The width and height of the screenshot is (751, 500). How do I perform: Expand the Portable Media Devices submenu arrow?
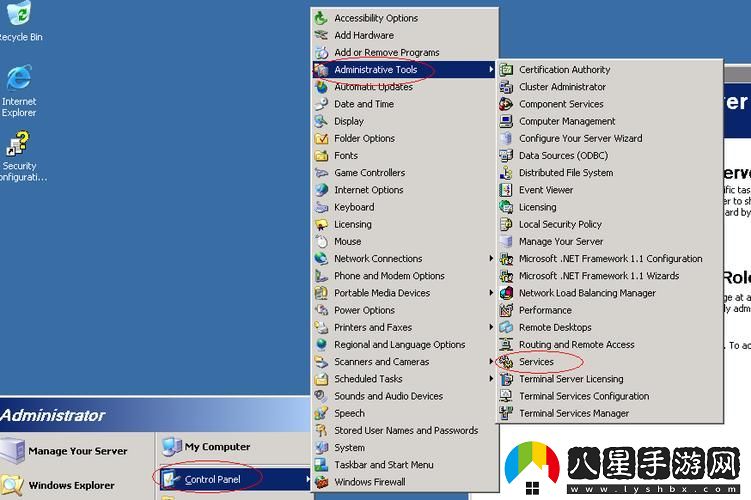[x=491, y=293]
